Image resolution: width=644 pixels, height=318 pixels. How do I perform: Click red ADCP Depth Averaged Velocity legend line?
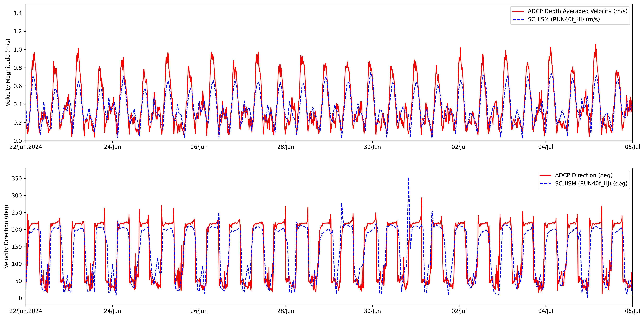[518, 11]
